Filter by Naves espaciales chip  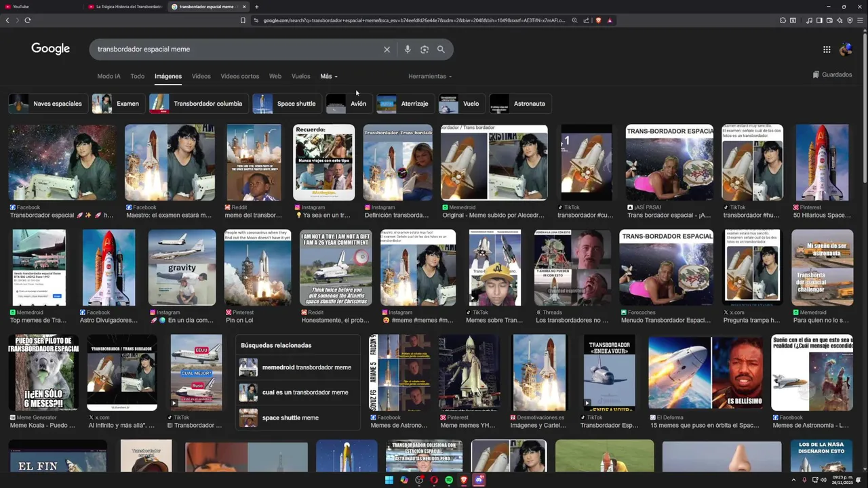point(47,104)
